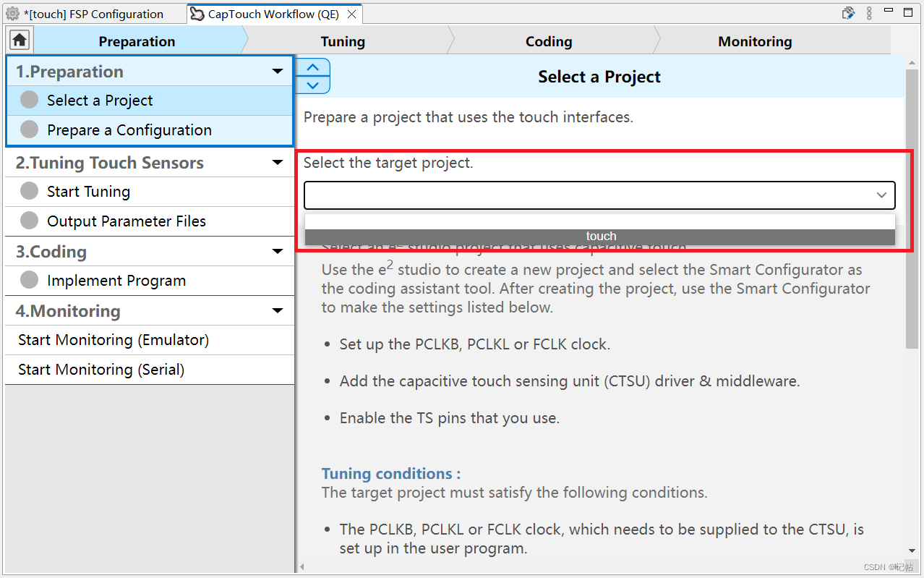
Task: Click the status circle beside Output Parameter Files
Action: pyautogui.click(x=29, y=221)
